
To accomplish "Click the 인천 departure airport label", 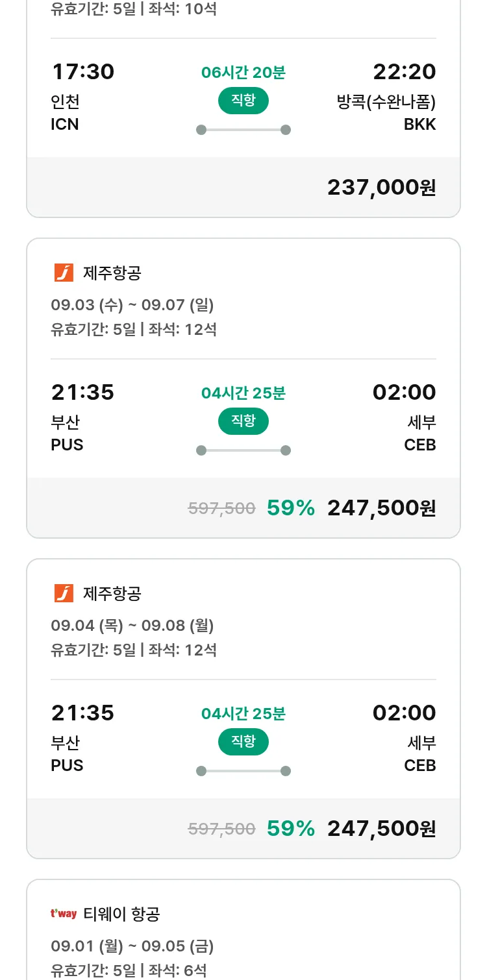I will coord(65,102).
